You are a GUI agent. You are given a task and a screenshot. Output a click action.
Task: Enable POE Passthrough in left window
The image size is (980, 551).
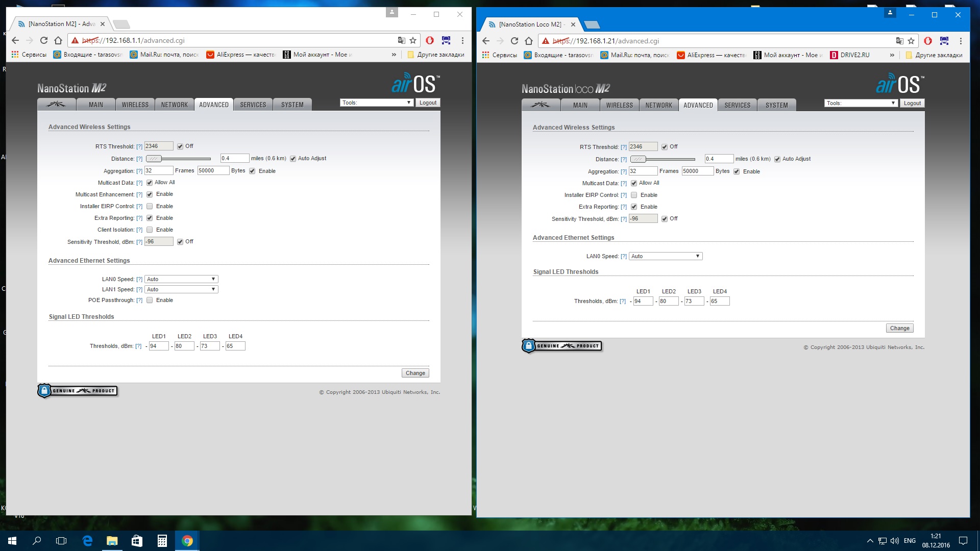tap(150, 300)
